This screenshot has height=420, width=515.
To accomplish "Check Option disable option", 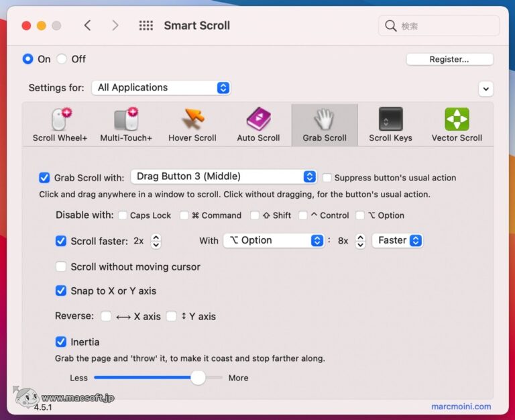I will pos(360,215).
